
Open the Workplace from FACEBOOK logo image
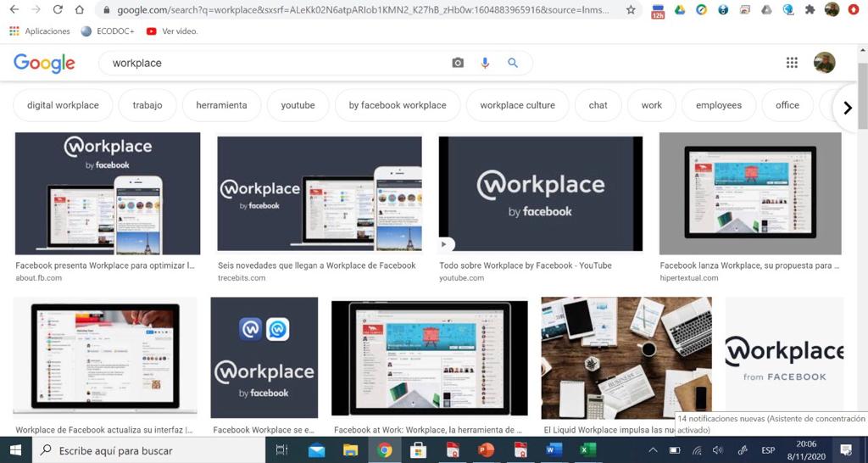tap(784, 359)
